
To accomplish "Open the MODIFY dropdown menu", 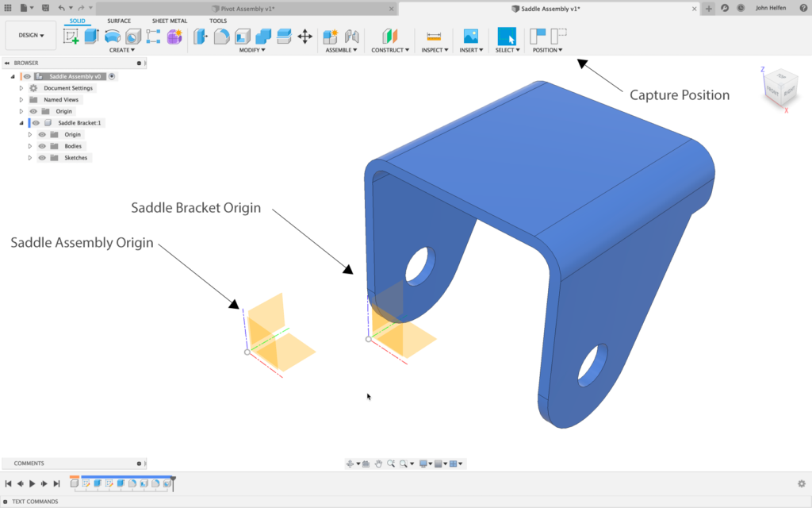I will click(252, 50).
